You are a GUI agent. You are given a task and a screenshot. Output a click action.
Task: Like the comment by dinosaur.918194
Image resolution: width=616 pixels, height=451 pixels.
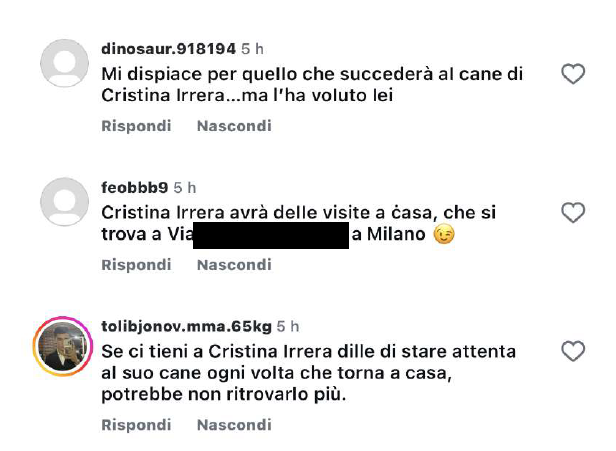[x=573, y=74]
